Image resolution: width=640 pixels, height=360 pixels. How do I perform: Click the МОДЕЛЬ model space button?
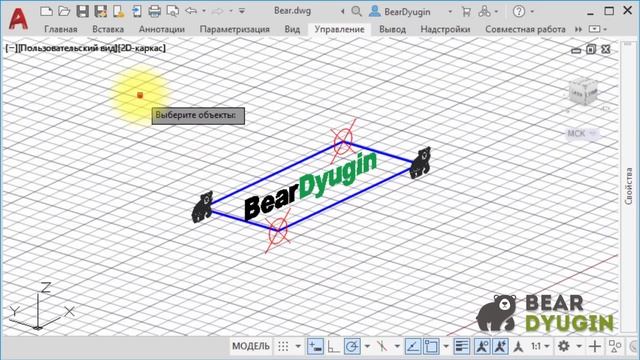pyautogui.click(x=251, y=346)
